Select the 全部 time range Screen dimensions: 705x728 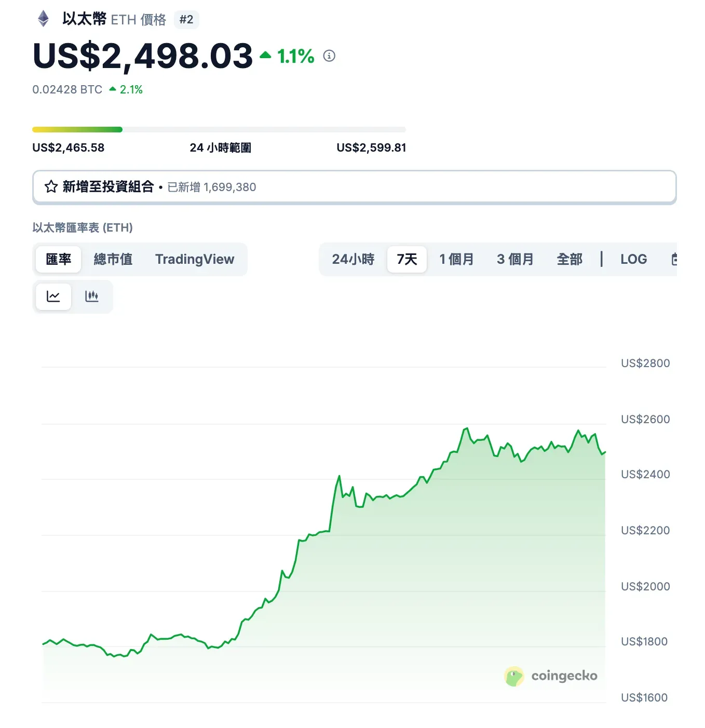[570, 259]
